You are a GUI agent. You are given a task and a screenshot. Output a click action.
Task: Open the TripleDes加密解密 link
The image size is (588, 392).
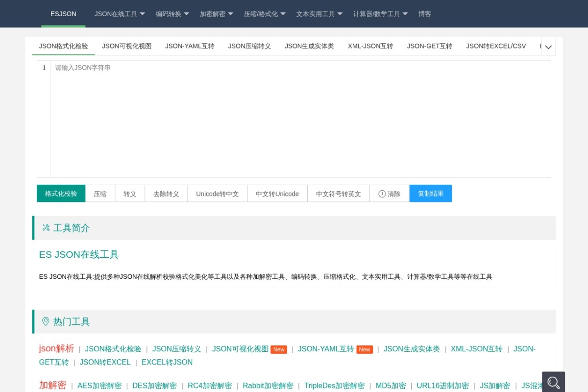335,386
